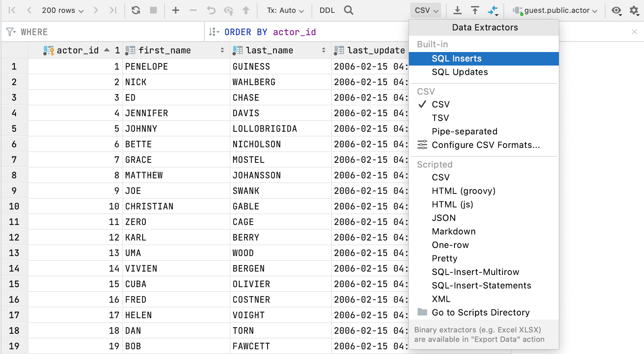Open Go to Scripts Directory

481,312
